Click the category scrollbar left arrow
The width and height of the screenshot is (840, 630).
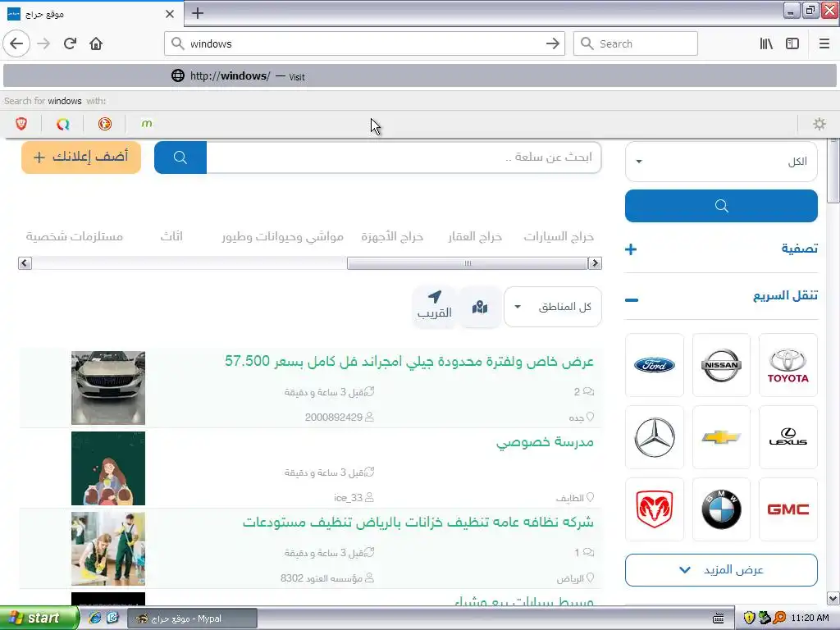pyautogui.click(x=25, y=263)
